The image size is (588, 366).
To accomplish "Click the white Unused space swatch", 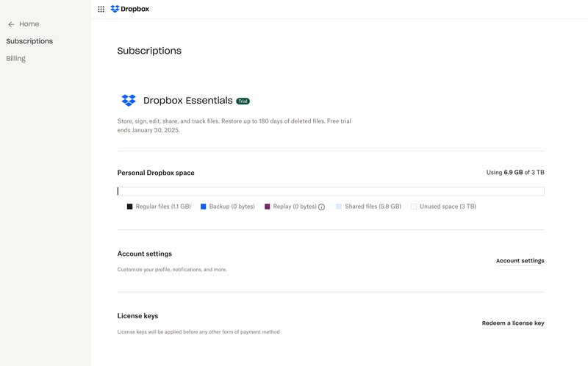I will coord(414,207).
